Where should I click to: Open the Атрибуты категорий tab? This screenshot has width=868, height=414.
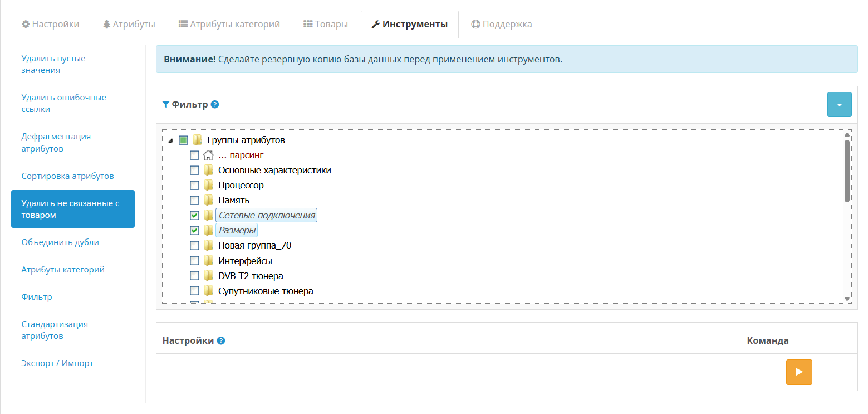pos(229,24)
